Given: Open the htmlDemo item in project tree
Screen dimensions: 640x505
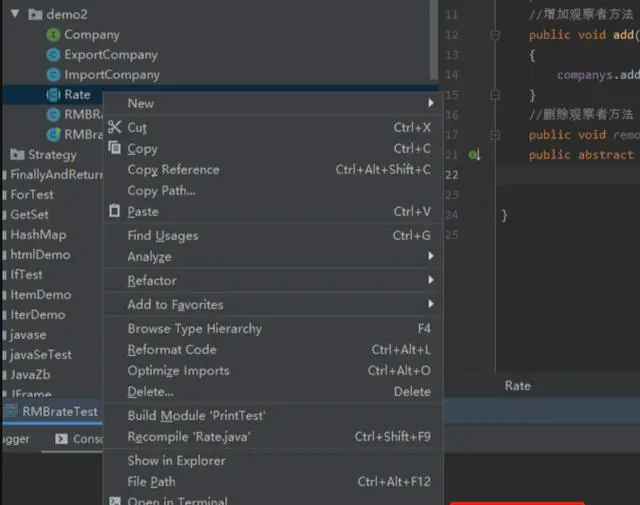Looking at the screenshot, I should [x=40, y=255].
